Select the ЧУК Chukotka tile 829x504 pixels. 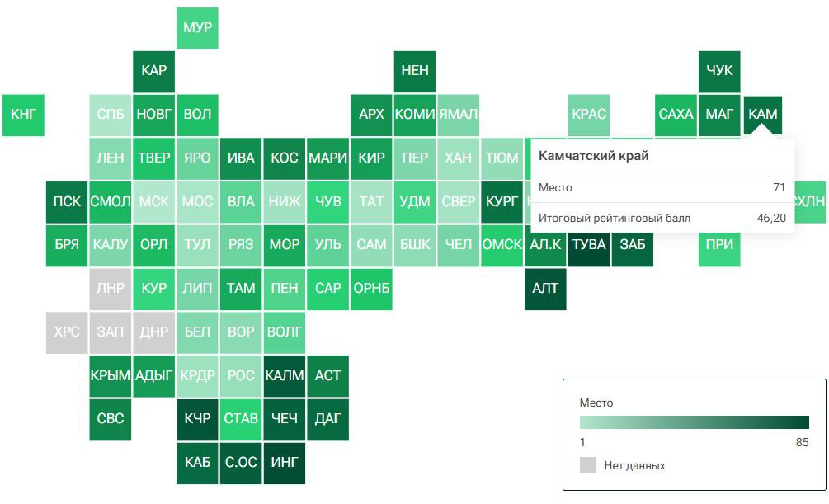coord(719,71)
